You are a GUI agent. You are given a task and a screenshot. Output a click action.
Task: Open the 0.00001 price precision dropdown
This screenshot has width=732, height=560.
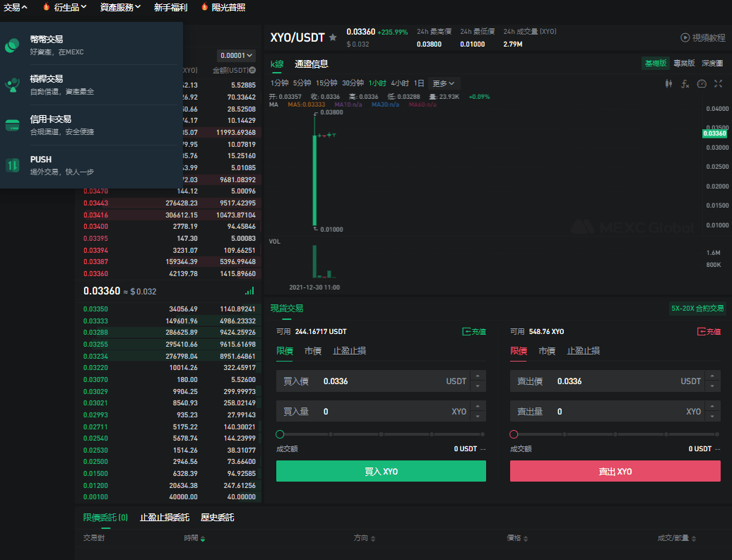237,55
